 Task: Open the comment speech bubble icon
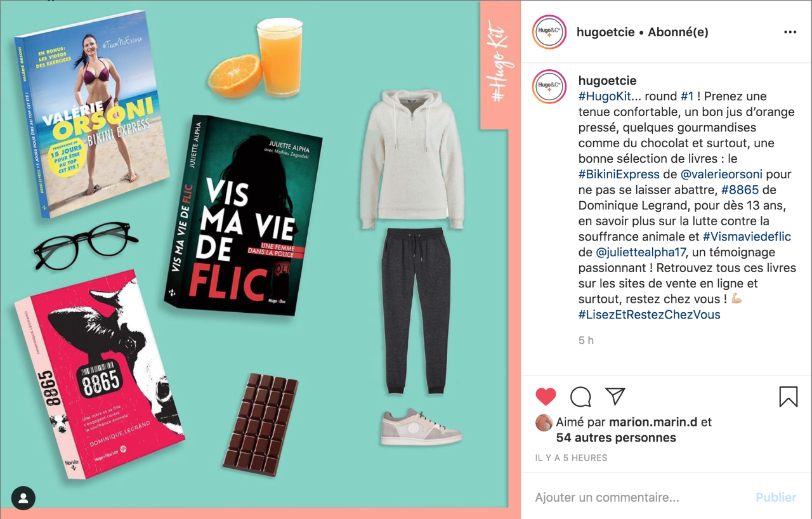(x=580, y=397)
